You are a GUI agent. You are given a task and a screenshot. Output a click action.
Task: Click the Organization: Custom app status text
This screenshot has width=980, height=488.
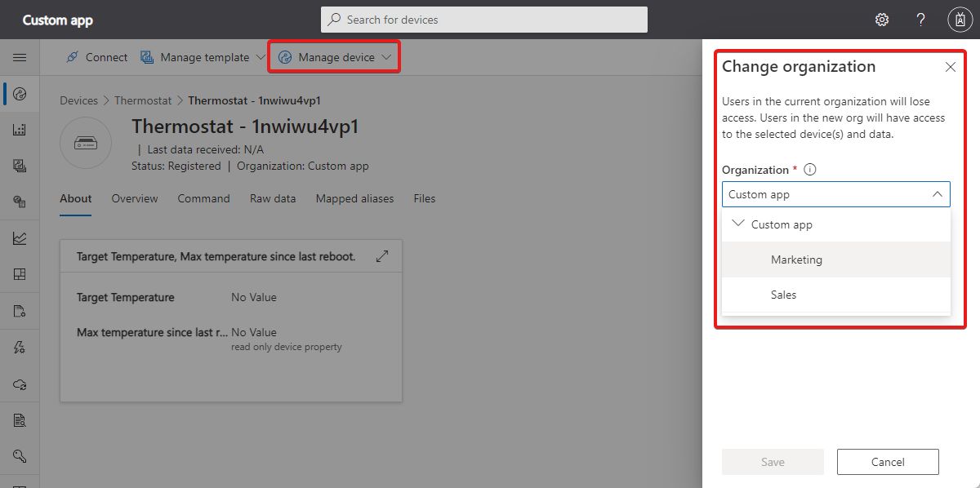pos(303,166)
